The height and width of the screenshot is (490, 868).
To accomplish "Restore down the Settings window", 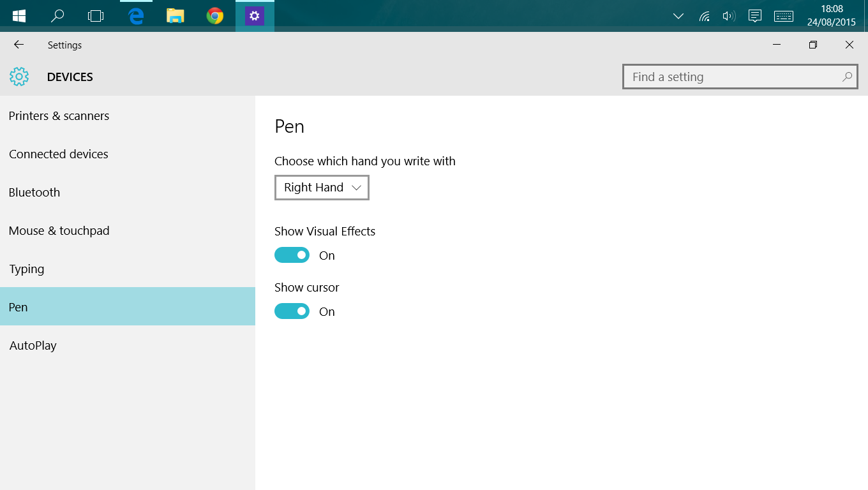I will [813, 45].
